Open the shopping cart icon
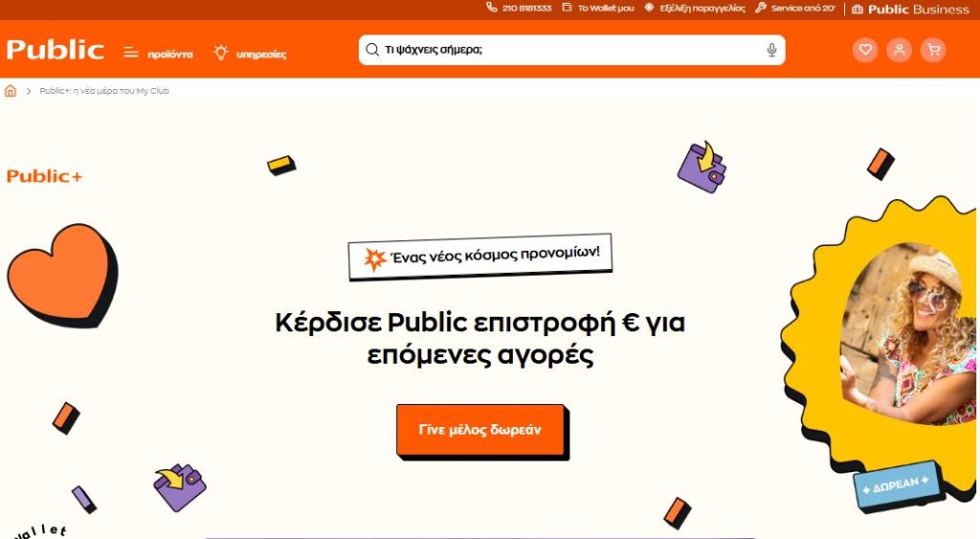 tap(933, 50)
